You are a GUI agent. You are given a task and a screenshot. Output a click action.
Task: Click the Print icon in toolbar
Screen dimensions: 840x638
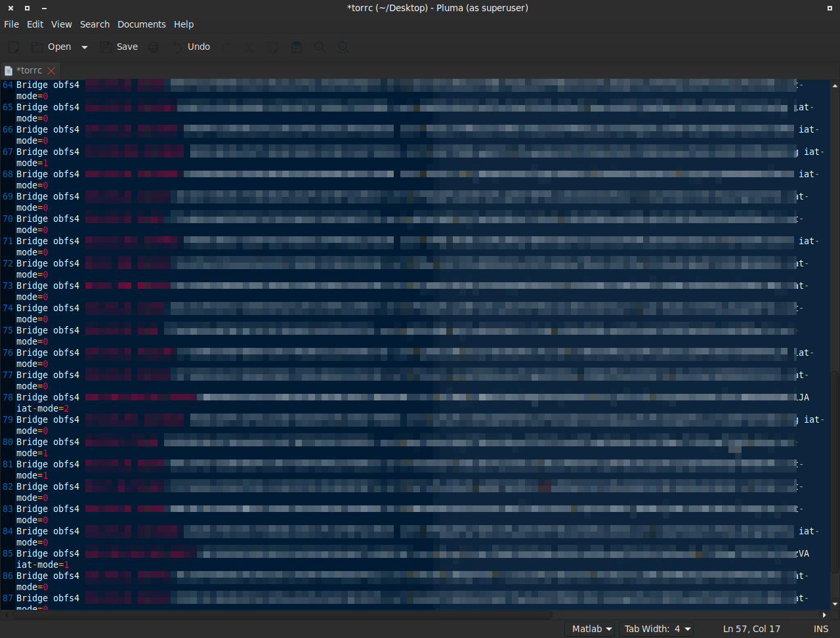pos(154,47)
